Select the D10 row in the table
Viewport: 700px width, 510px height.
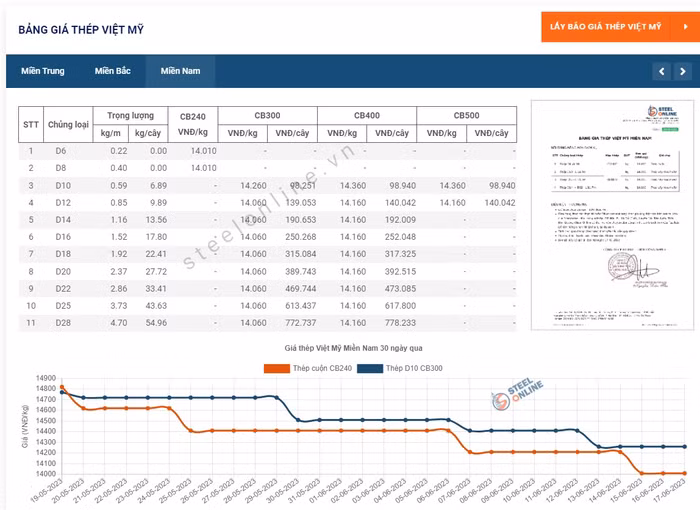[60, 186]
